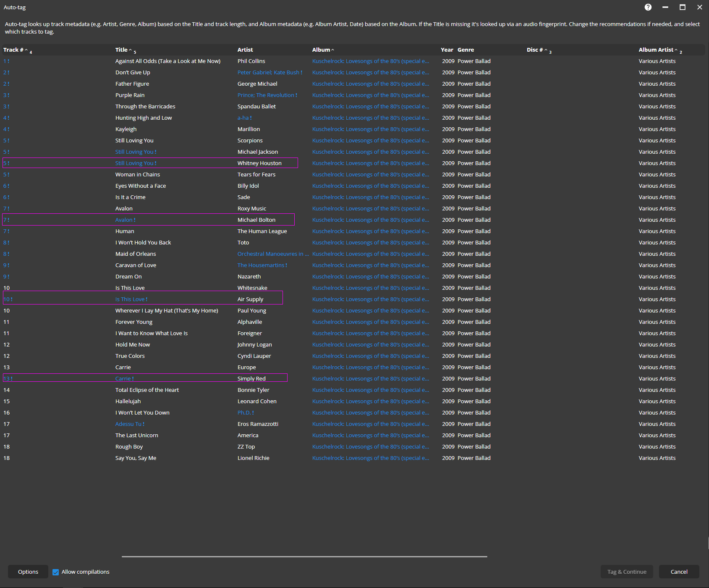Image resolution: width=709 pixels, height=588 pixels.
Task: Choose the suggested artist The Housemartins
Action: coord(261,265)
